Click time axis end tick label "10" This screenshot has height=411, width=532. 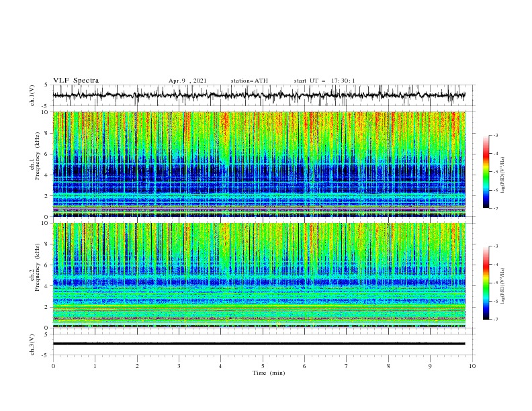(x=472, y=366)
